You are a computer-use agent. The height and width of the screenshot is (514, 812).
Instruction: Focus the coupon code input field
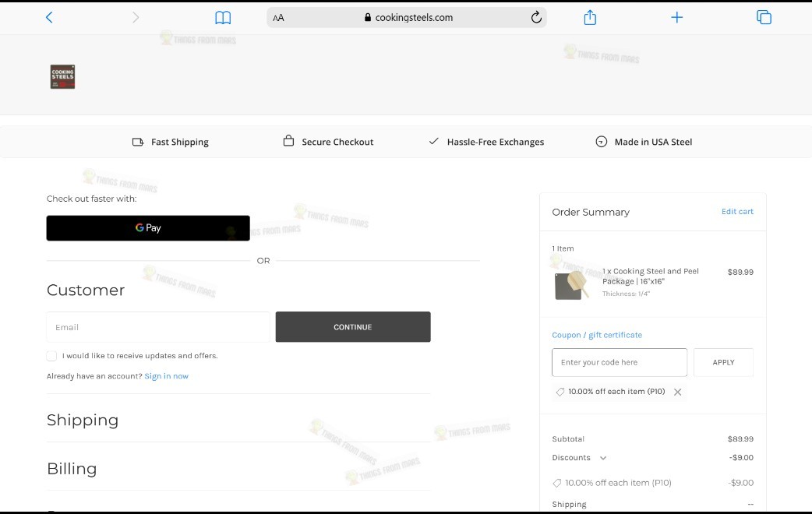(620, 362)
